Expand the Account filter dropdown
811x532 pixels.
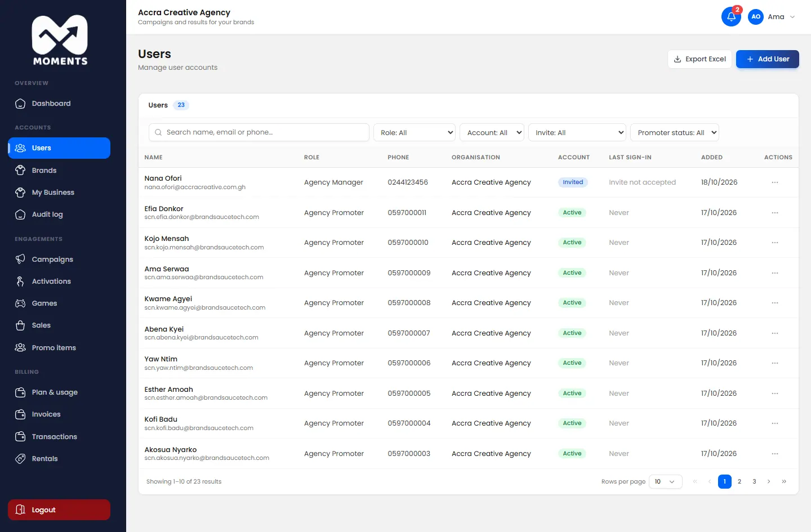492,133
